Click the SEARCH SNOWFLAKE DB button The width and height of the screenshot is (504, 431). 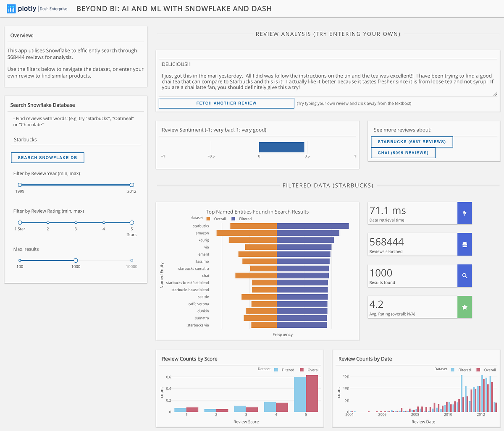tap(47, 157)
